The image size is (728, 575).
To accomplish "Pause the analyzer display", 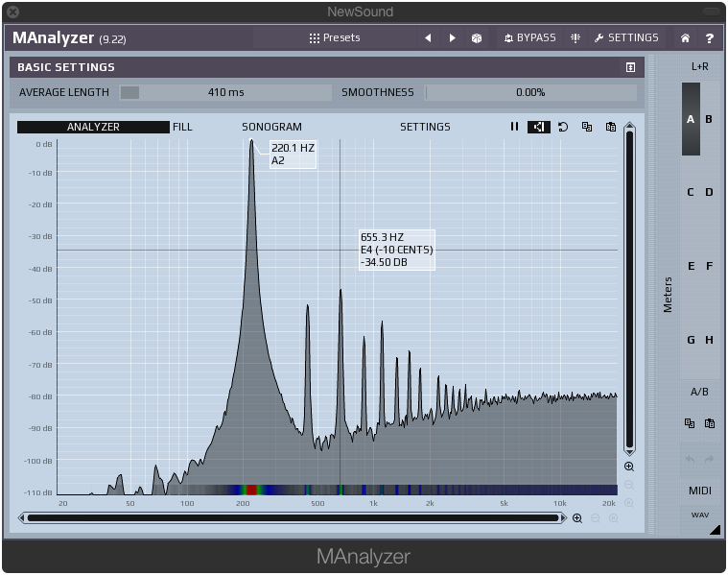I will pyautogui.click(x=514, y=127).
